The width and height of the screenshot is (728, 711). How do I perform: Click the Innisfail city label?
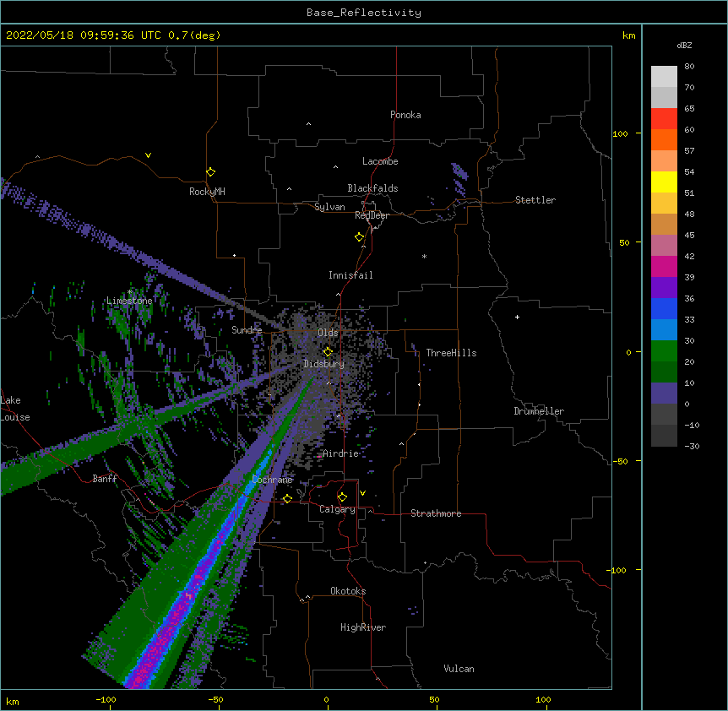350,275
